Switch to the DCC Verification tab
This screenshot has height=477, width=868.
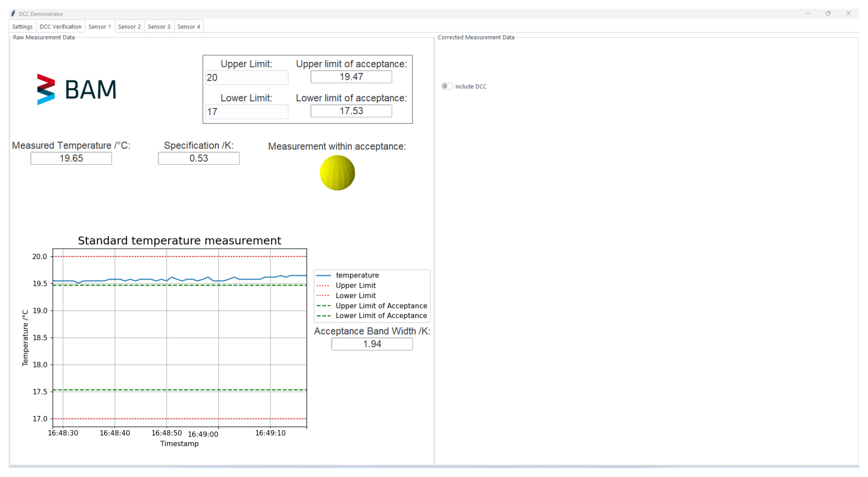60,27
